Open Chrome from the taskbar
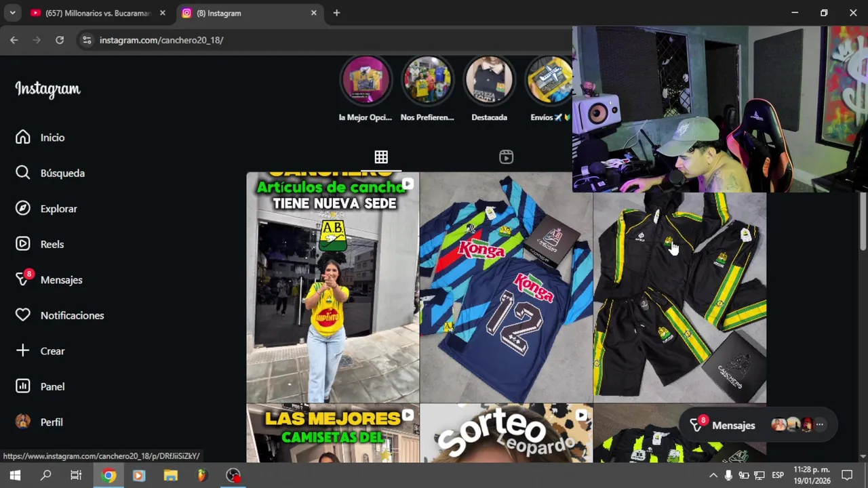This screenshot has height=488, width=868. (108, 475)
